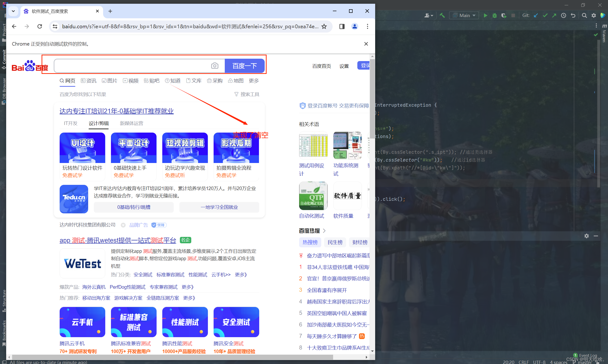Image resolution: width=608 pixels, height=364 pixels.
Task: Select 民生榜 hot search tab
Action: point(335,242)
